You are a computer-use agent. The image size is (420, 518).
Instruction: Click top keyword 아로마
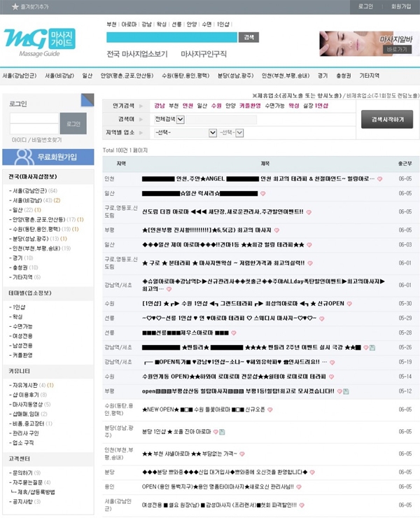[x=129, y=24]
